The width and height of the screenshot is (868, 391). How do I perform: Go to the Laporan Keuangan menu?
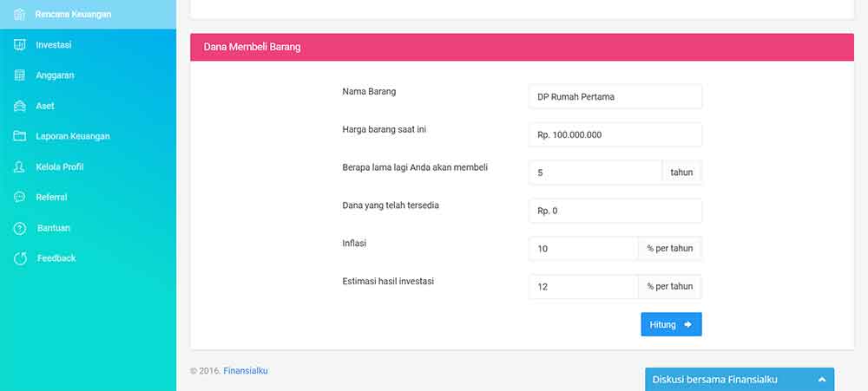72,136
